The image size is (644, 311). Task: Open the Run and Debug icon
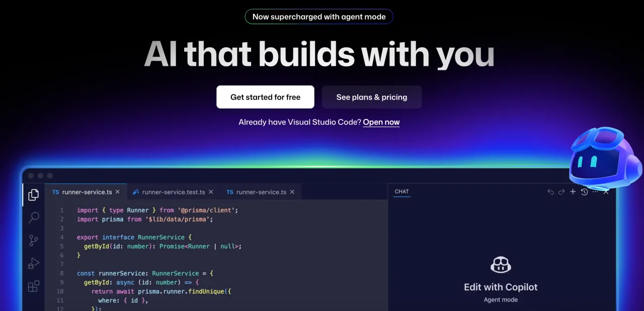[34, 263]
